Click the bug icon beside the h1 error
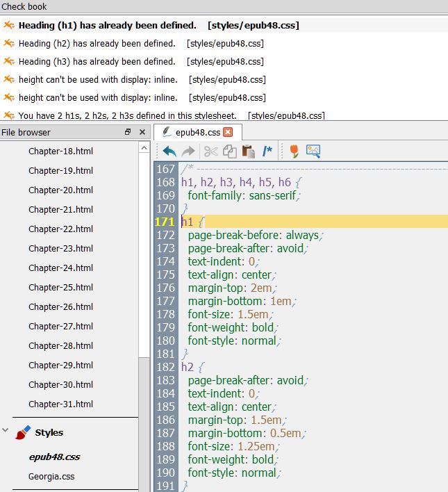448x492 pixels. pyautogui.click(x=9, y=25)
